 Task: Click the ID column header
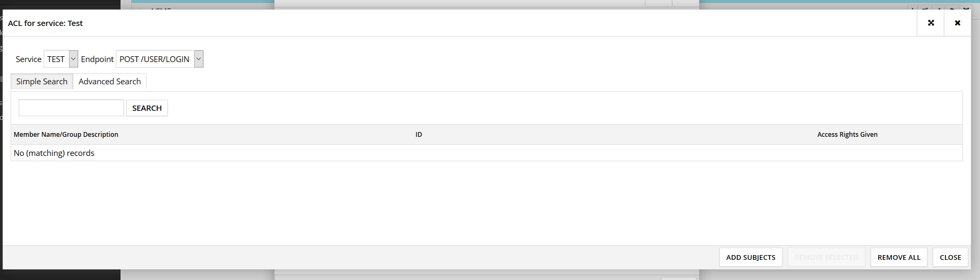click(x=419, y=135)
